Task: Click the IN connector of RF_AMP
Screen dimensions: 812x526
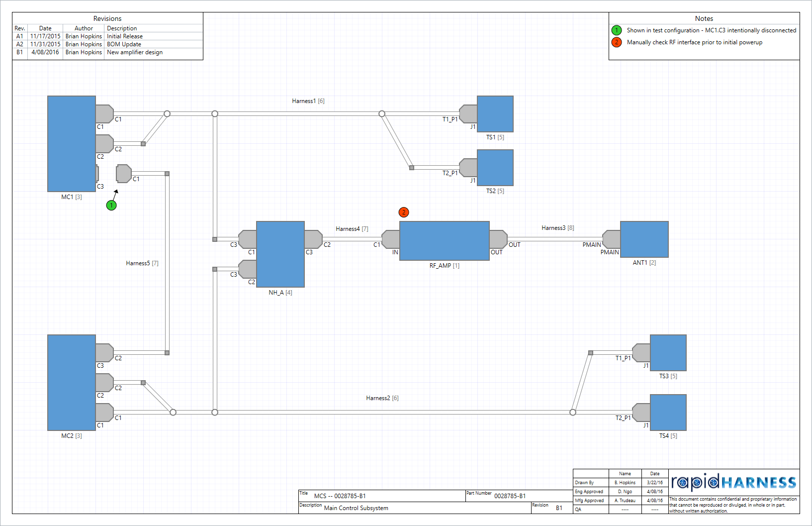Action: coord(391,239)
